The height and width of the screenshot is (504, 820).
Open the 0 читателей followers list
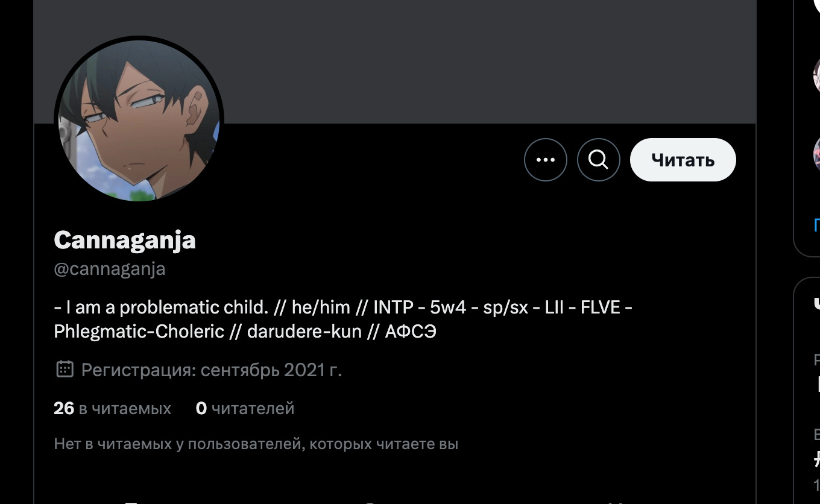pos(245,408)
